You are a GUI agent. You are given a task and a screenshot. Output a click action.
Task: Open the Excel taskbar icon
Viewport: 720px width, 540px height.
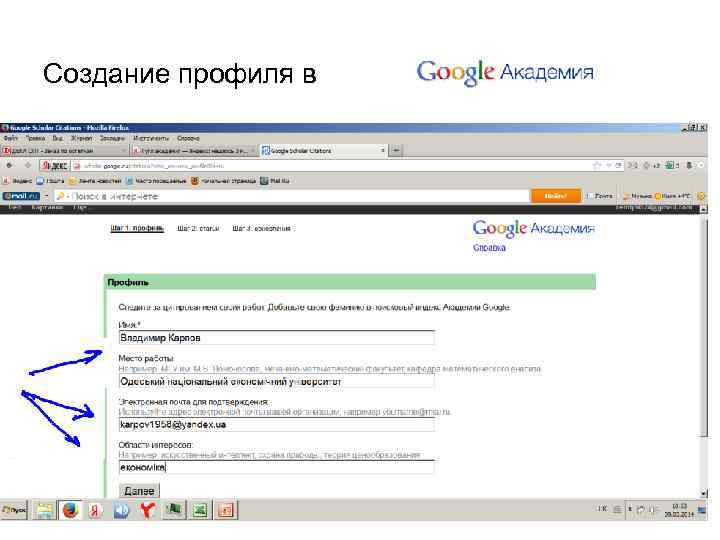[x=200, y=510]
